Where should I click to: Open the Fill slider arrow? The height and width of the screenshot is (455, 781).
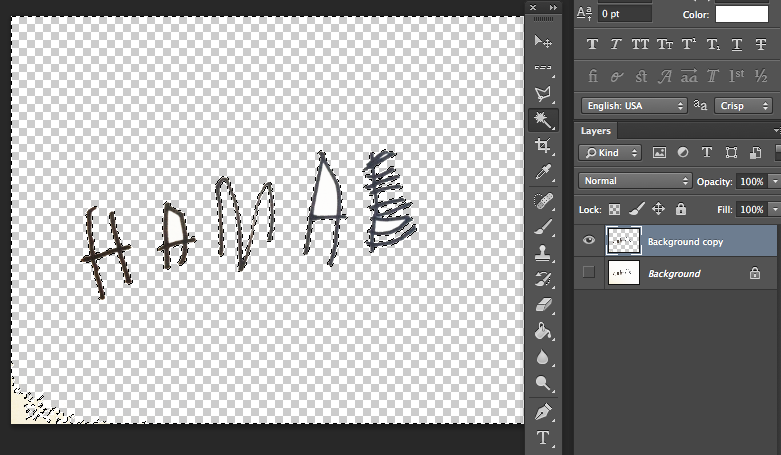(775, 210)
